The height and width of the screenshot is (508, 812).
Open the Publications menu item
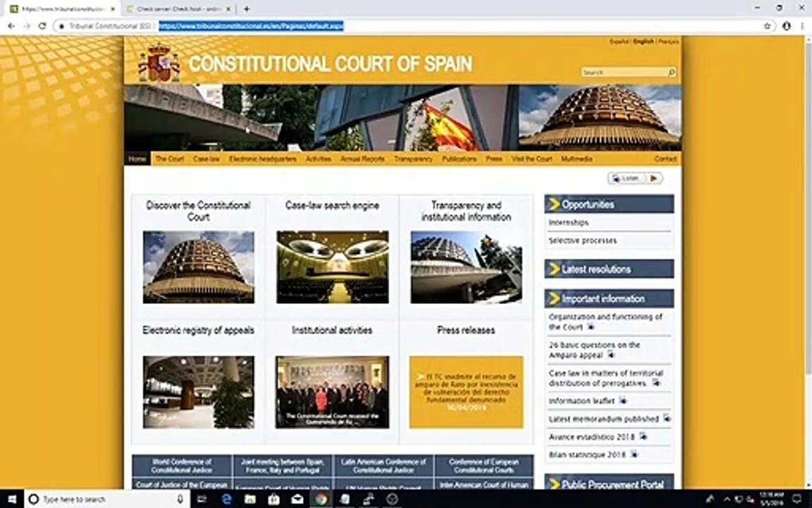460,159
